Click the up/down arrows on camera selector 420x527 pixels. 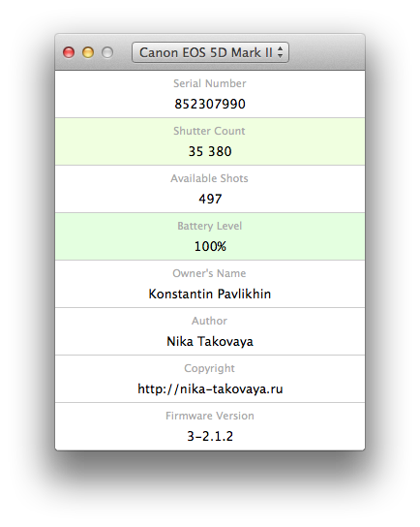tap(281, 52)
